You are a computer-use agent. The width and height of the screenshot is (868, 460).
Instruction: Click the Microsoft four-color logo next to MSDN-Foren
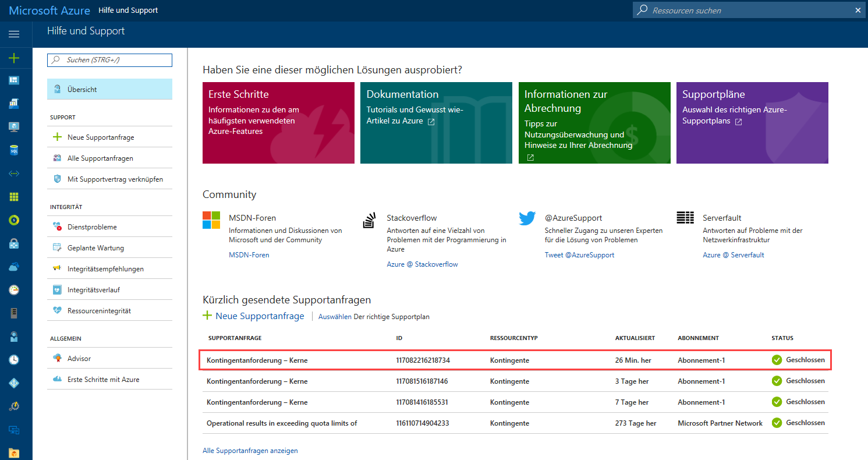click(211, 220)
